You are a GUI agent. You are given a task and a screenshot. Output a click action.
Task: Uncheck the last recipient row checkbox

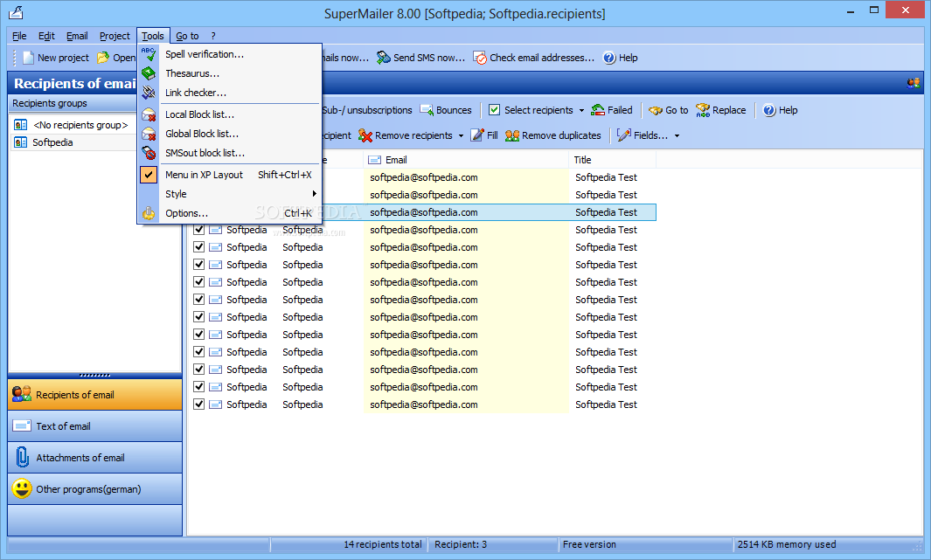point(199,404)
